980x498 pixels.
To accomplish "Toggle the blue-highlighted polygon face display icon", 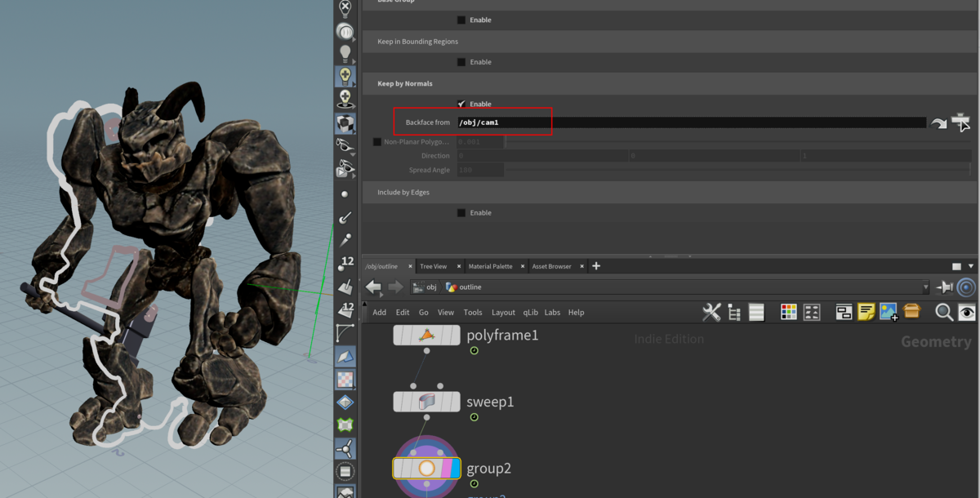I will (345, 357).
